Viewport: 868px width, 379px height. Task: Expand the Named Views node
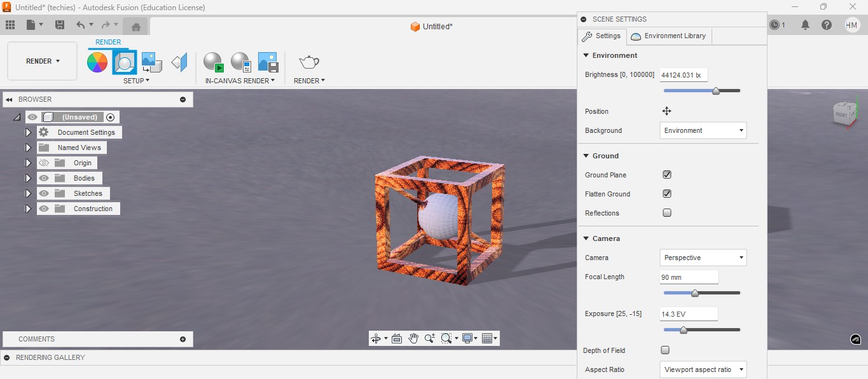click(28, 148)
